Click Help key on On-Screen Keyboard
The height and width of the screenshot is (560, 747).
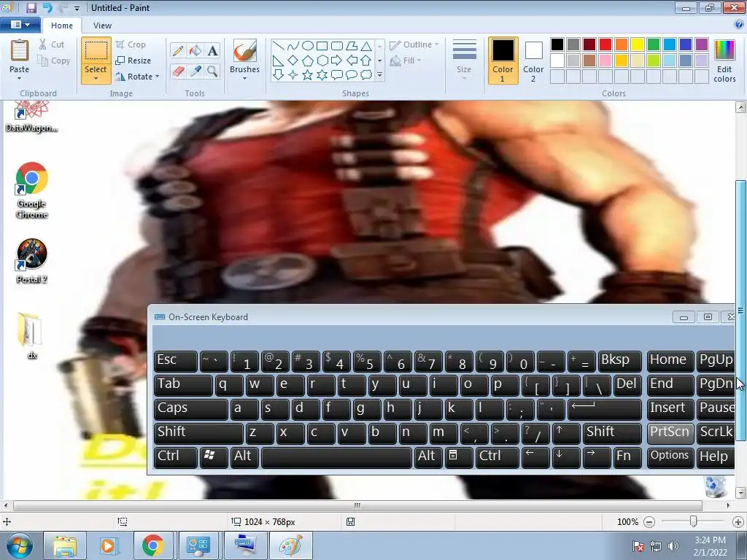pos(716,457)
